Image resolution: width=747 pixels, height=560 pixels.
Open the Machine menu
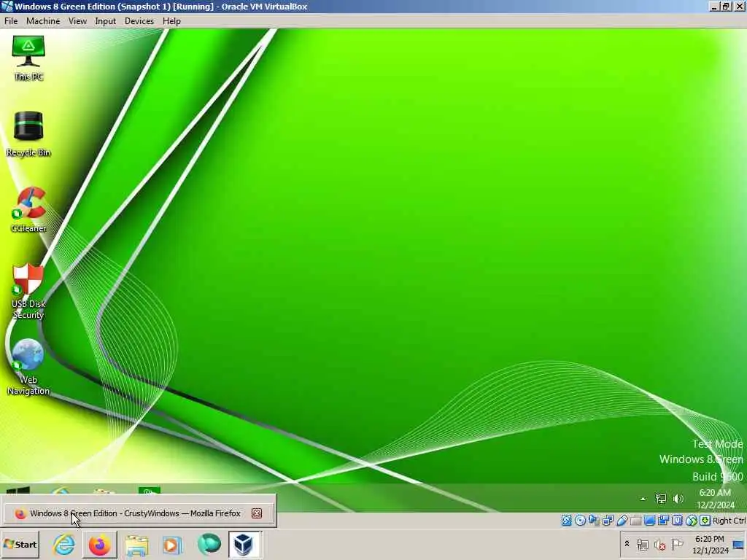43,21
